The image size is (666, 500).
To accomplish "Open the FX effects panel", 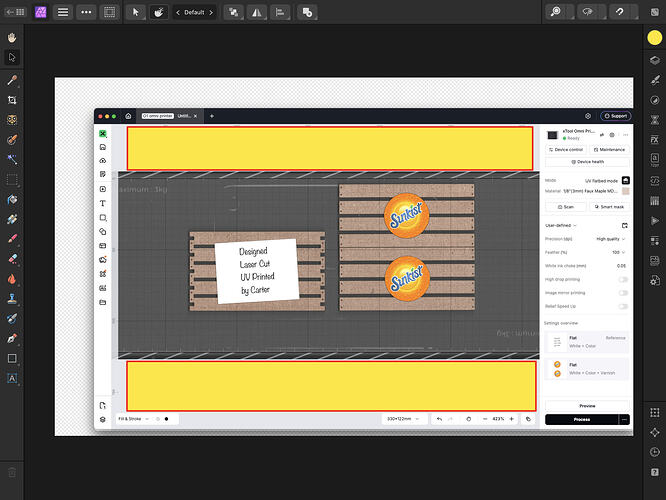I will tap(655, 139).
